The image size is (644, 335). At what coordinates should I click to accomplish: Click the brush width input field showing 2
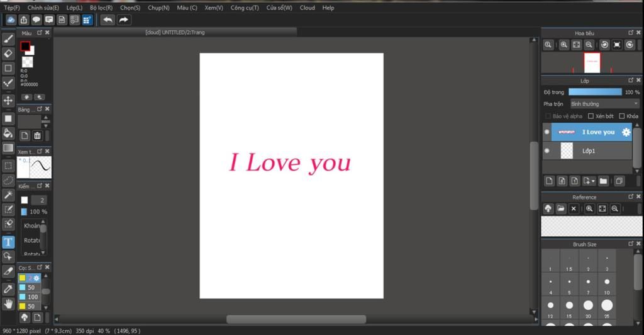point(39,200)
